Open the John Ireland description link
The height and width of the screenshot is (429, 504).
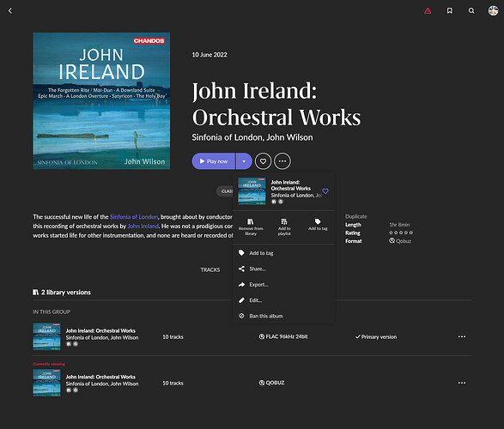tap(143, 226)
